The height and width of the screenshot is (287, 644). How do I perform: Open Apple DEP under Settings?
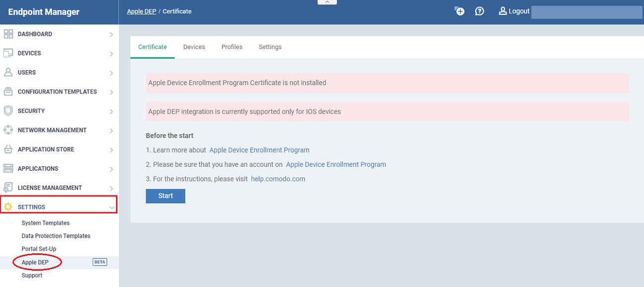35,262
